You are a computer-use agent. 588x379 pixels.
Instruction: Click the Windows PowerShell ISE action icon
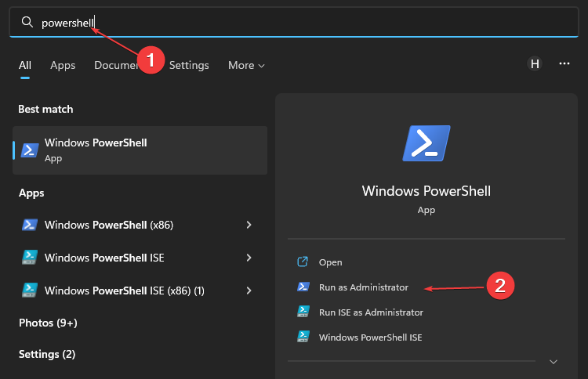pos(303,337)
